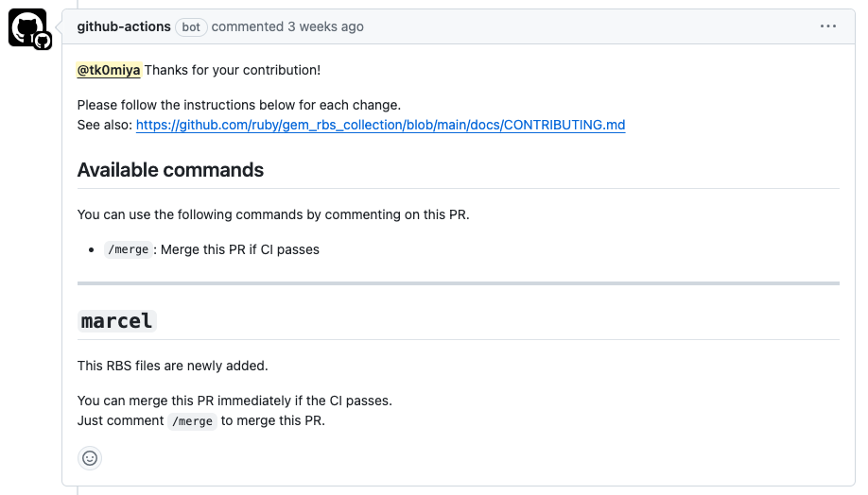Open the @tk0miya user mention
The height and width of the screenshot is (495, 868).
(109, 70)
